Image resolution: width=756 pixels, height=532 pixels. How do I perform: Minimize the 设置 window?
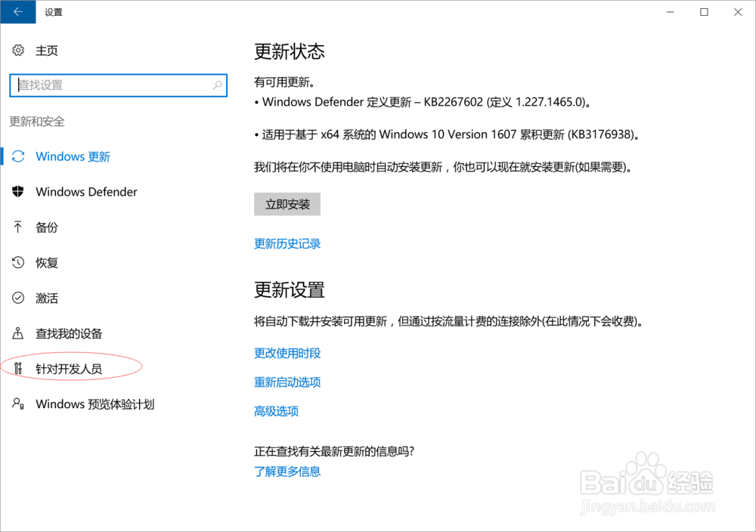pos(670,11)
